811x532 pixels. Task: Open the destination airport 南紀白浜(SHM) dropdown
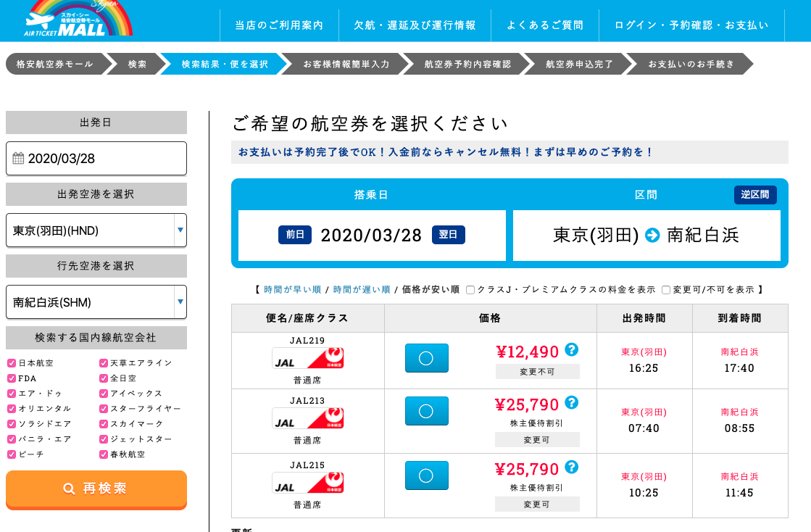(x=96, y=302)
